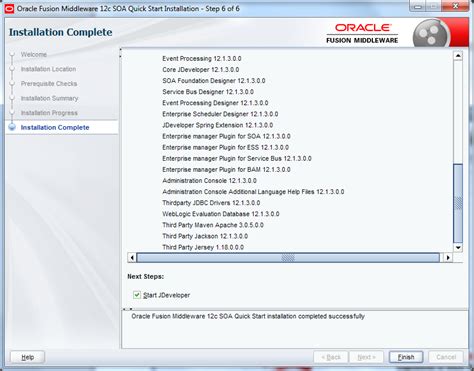Click the Welcome step node icon
The image size is (474, 371).
(x=12, y=55)
